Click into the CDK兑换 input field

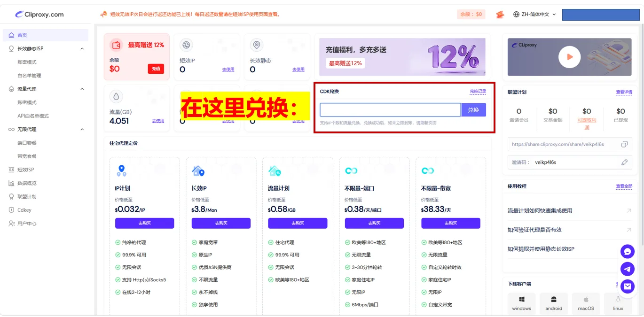click(x=390, y=110)
